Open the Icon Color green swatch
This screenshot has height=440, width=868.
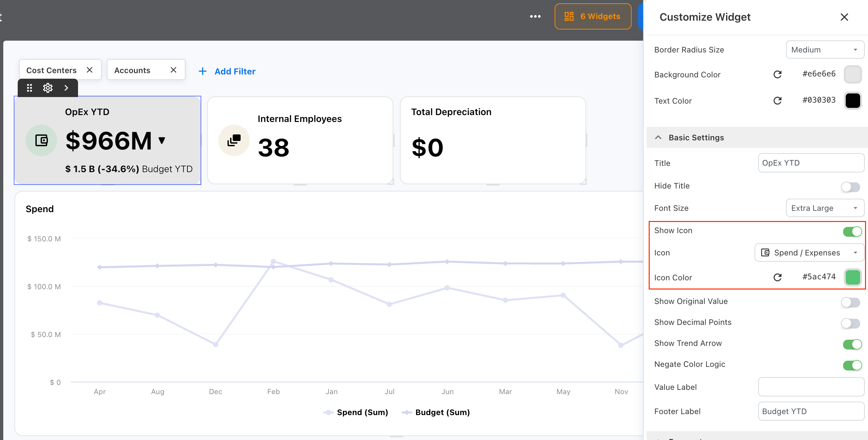(x=853, y=277)
